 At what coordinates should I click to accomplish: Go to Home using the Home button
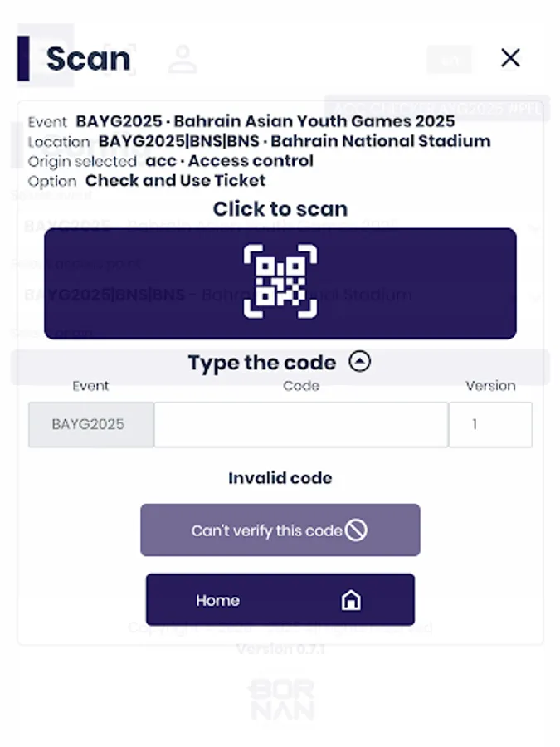pos(280,600)
